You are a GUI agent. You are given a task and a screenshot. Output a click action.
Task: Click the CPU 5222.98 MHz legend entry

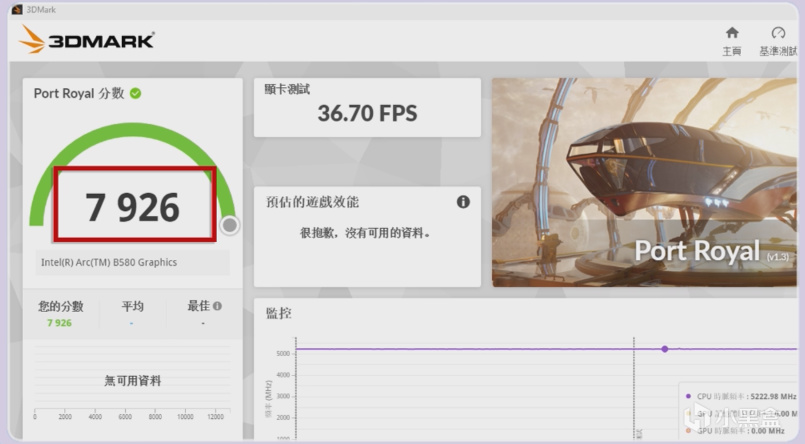741,396
